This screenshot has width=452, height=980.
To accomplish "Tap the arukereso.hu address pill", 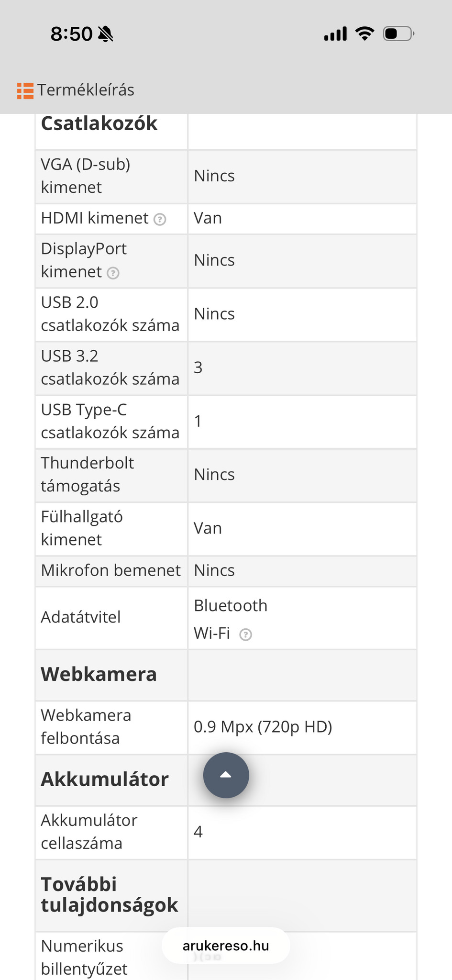I will (x=226, y=946).
